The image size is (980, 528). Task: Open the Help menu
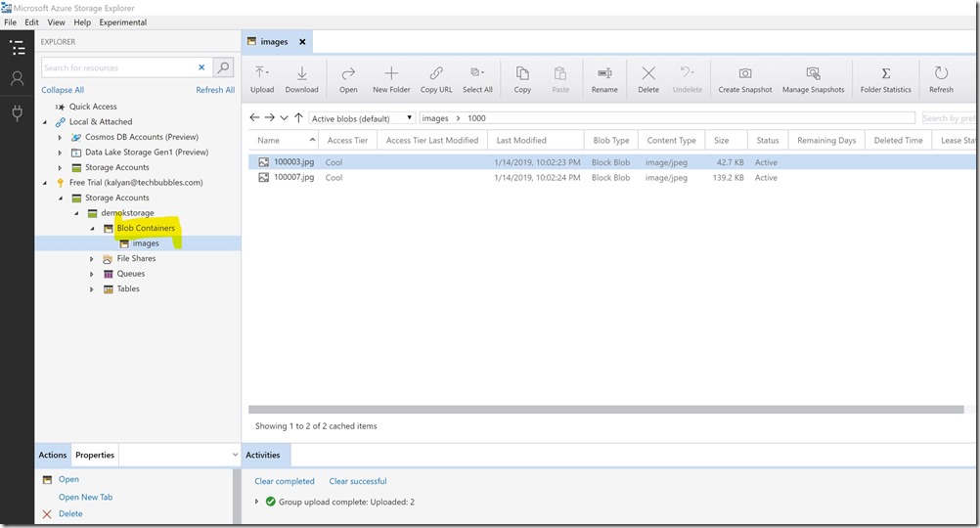coord(82,22)
